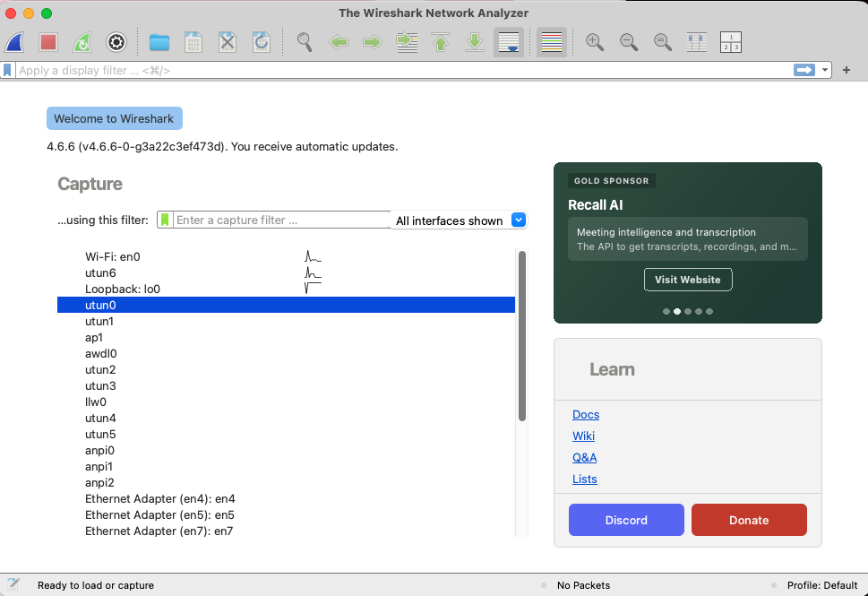Screen dimensions: 868x596
Task: Click the interface list scrollbar
Action: click(522, 336)
